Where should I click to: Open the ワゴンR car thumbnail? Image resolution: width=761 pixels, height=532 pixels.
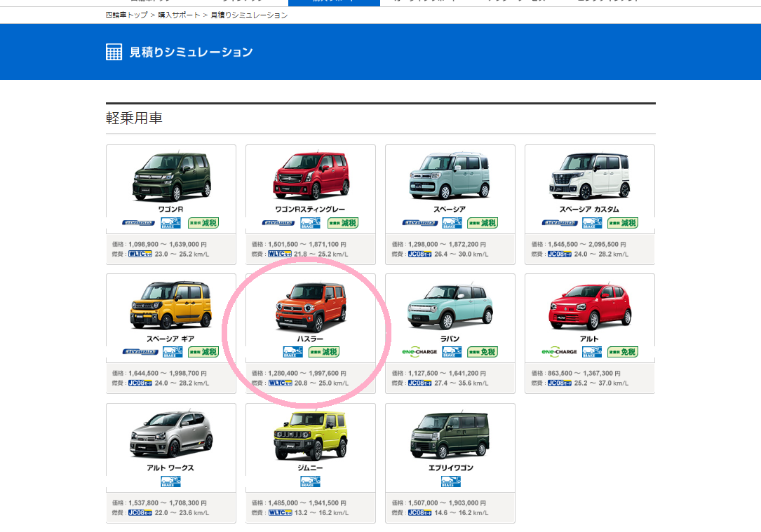(172, 177)
